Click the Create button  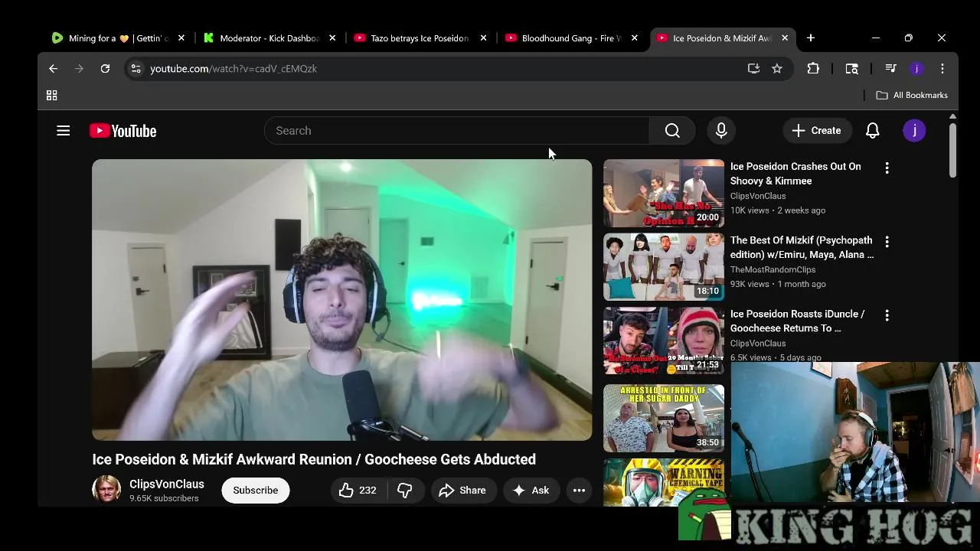817,131
